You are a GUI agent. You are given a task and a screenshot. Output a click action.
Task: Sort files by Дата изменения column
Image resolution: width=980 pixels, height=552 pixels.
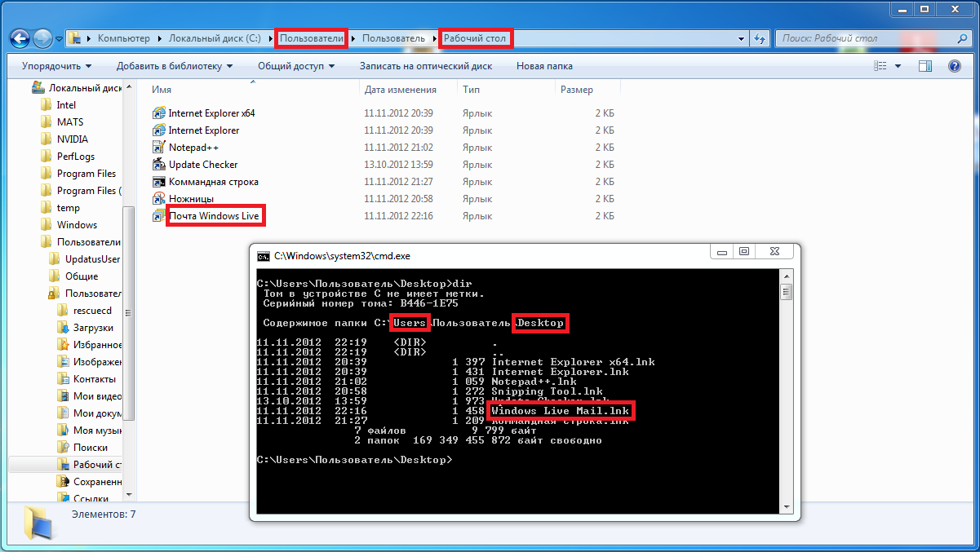[401, 90]
